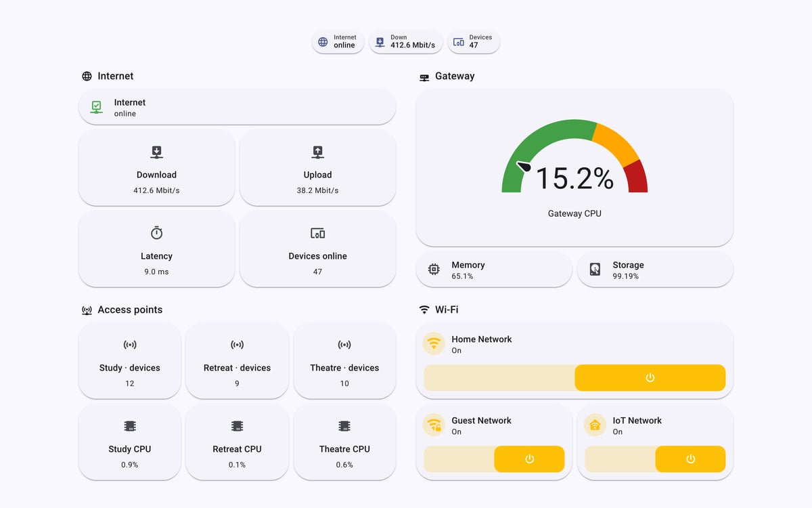This screenshot has width=812, height=508.
Task: Click the Upload tile arrow icon
Action: [x=317, y=152]
